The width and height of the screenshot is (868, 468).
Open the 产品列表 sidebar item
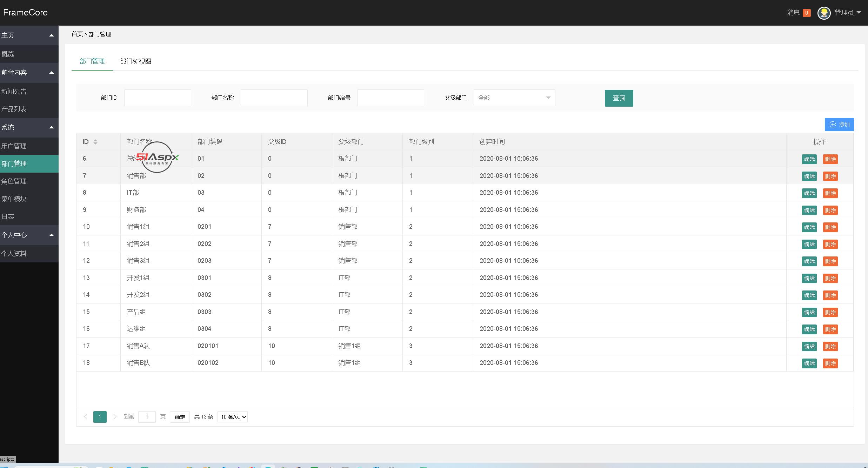(x=29, y=109)
